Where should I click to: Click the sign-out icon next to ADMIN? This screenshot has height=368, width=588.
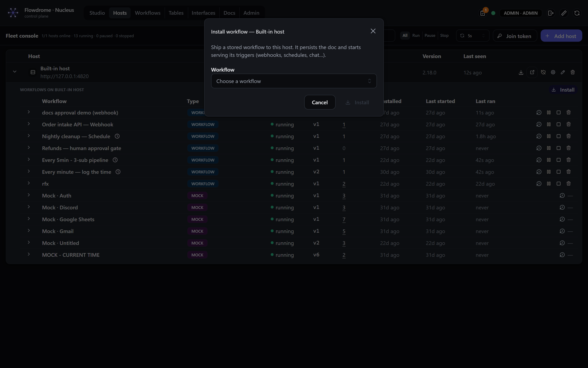(x=551, y=13)
